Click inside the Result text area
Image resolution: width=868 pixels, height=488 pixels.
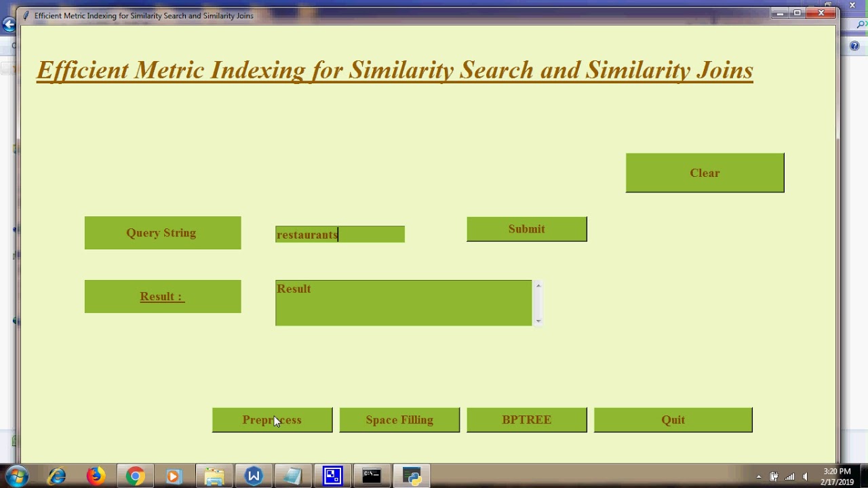403,303
